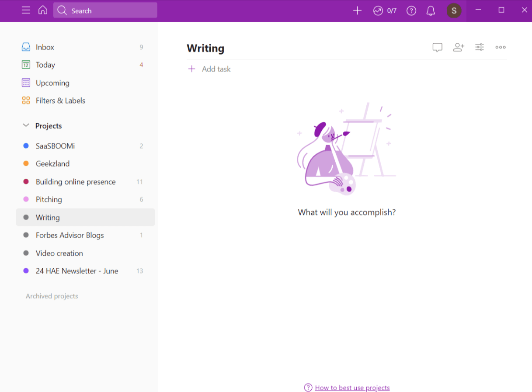Open your account avatar menu
This screenshot has height=392, width=532.
click(x=454, y=10)
